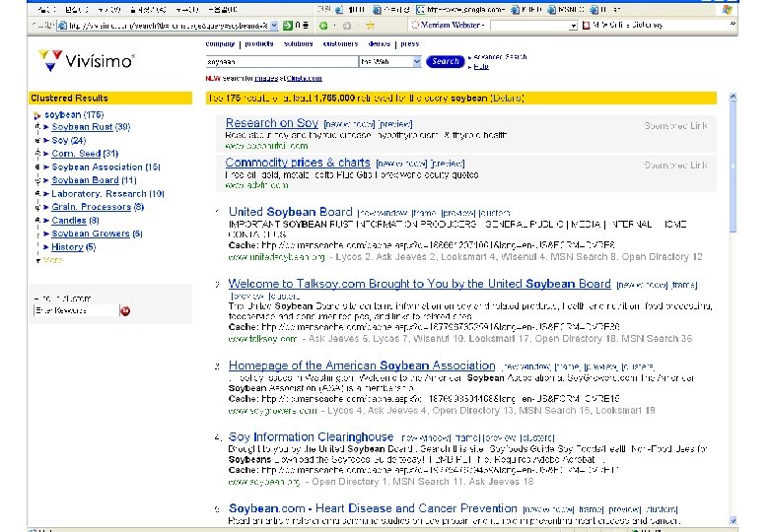Viewport: 769px width, 532px height.
Task: Click the arrow bullet beside Advanced Search
Action: pyautogui.click(x=470, y=57)
